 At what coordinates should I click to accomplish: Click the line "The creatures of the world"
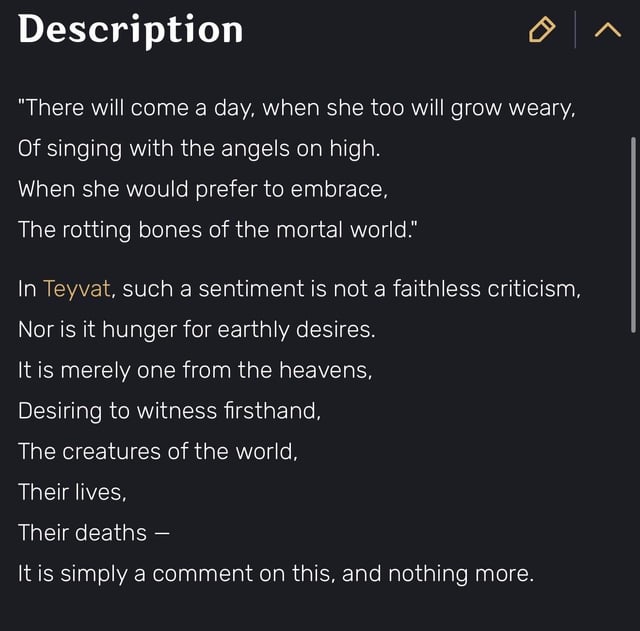tap(158, 452)
